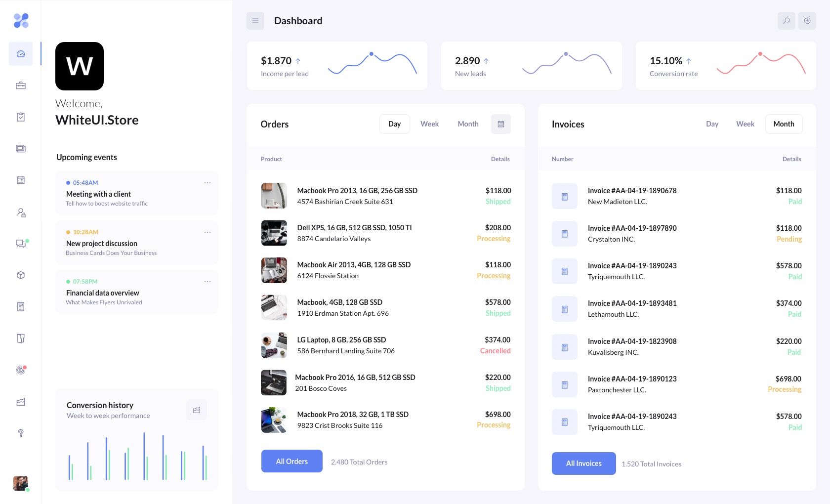Open the Meeting with a client event
Image resolution: width=830 pixels, height=504 pixels.
137,193
